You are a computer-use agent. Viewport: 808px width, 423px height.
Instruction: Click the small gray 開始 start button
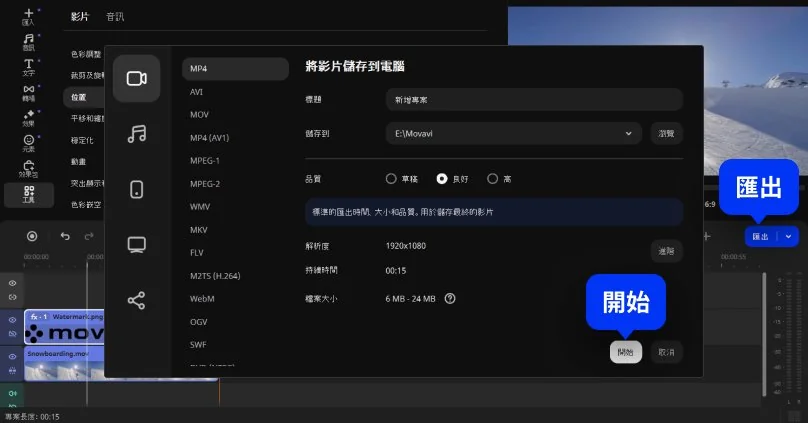click(626, 352)
